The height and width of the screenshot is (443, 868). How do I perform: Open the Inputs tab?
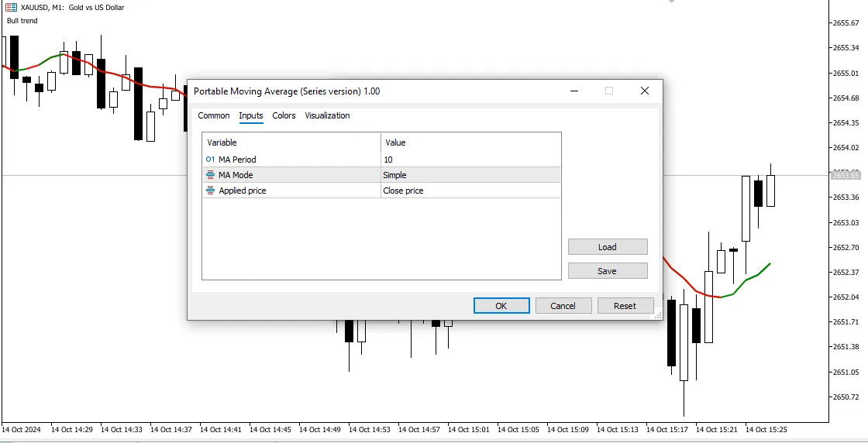[x=251, y=115]
